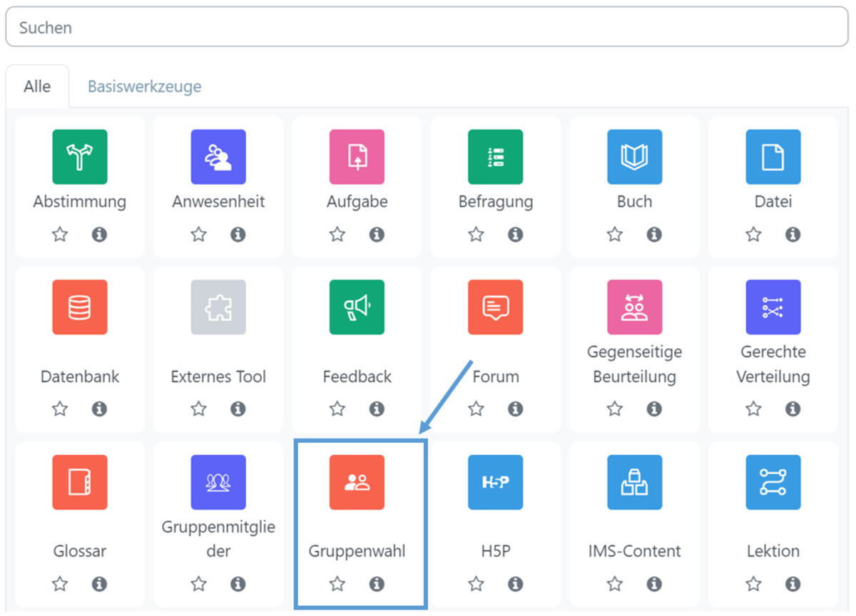Image resolution: width=856 pixels, height=616 pixels.
Task: Click the H5P activity icon
Action: click(x=495, y=483)
